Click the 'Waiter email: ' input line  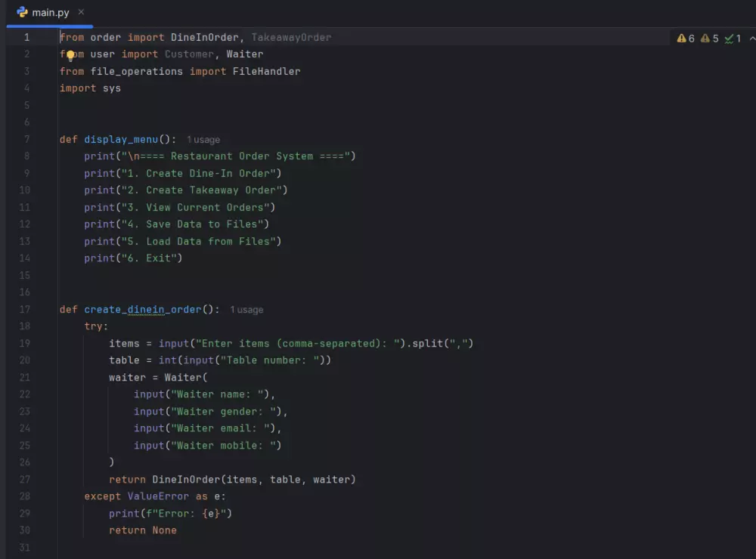(x=207, y=428)
